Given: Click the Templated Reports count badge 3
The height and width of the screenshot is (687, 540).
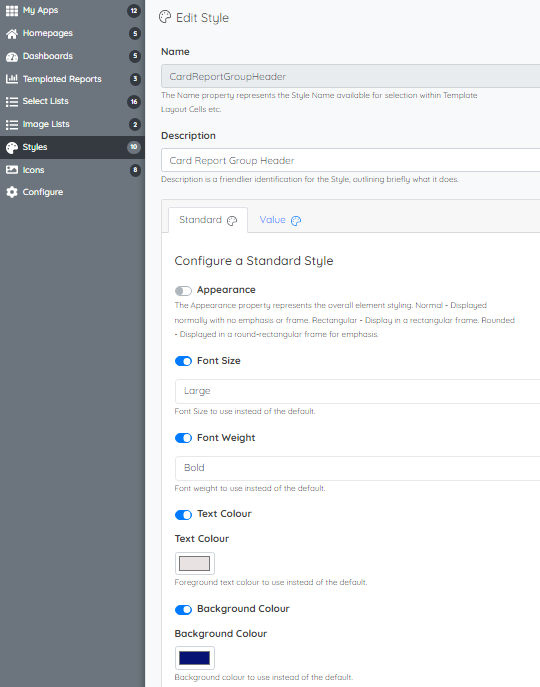Looking at the screenshot, I should point(135,79).
